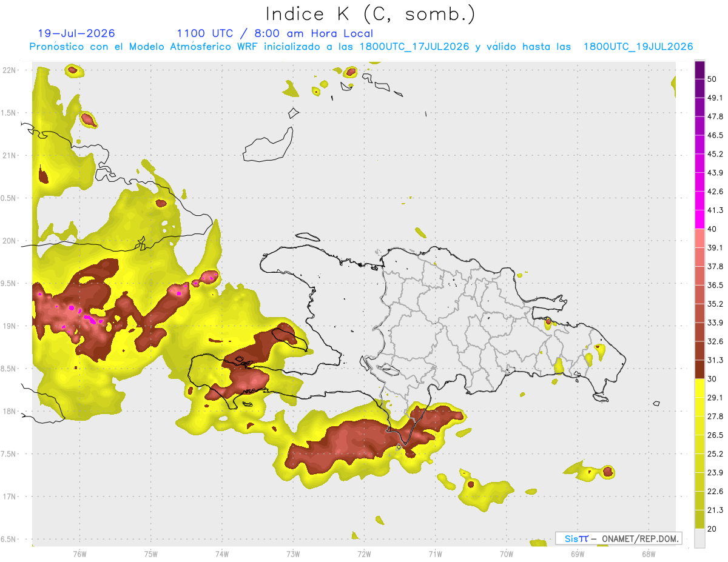Viewport: 728px width, 562px height.
Task: Click the '70W' longitude axis label
Action: [x=506, y=555]
